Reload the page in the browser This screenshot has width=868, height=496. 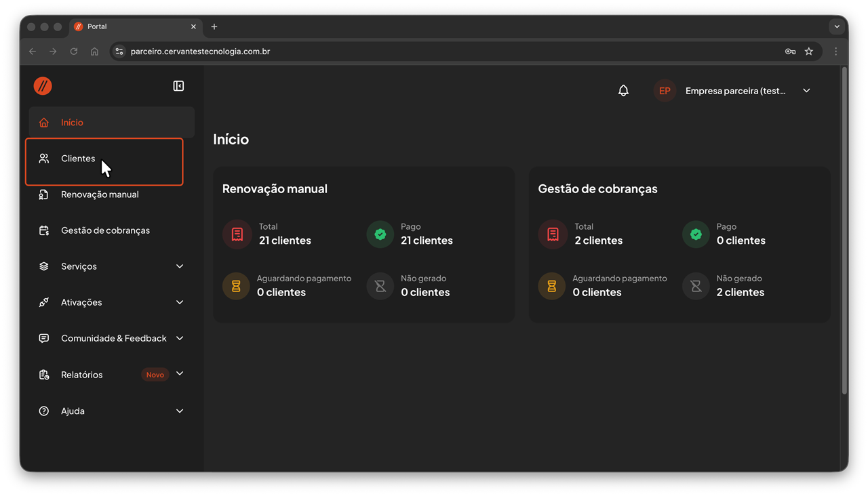coord(74,51)
